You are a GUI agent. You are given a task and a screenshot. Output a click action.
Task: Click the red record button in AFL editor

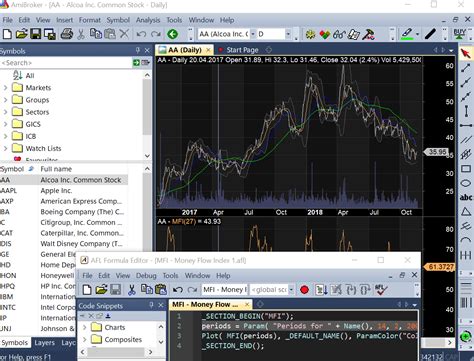point(304,290)
